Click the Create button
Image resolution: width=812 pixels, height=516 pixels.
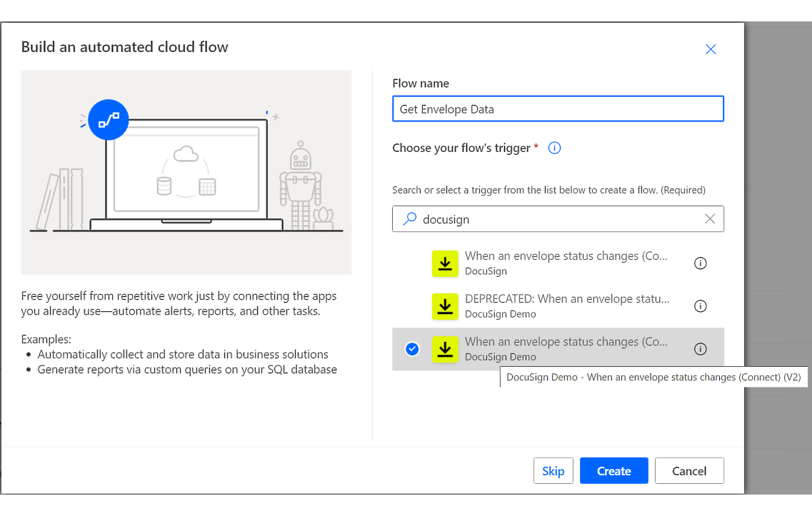coord(613,470)
